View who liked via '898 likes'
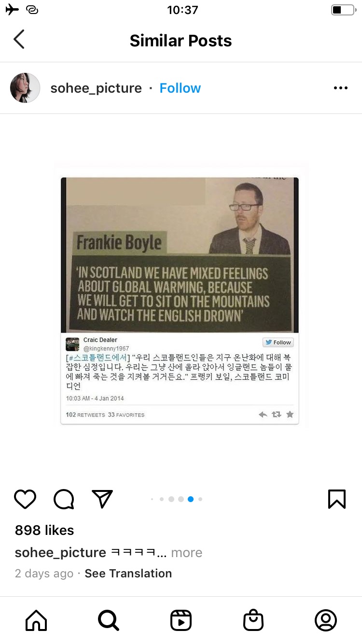Viewport: 362px width, 644px height. pyautogui.click(x=44, y=530)
